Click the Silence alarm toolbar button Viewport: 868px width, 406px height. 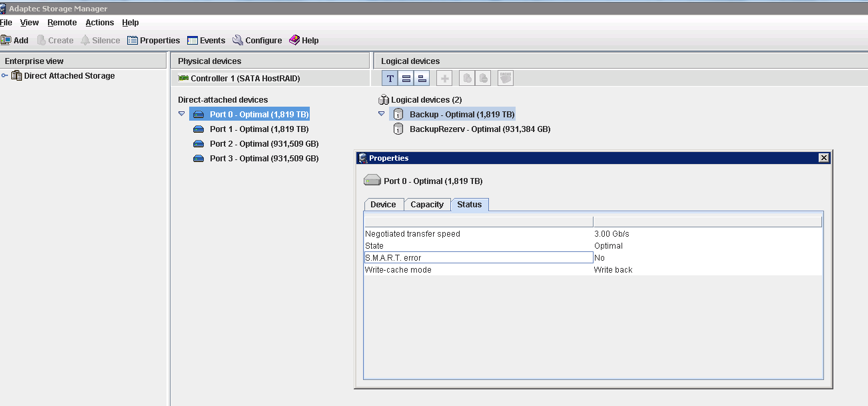100,40
